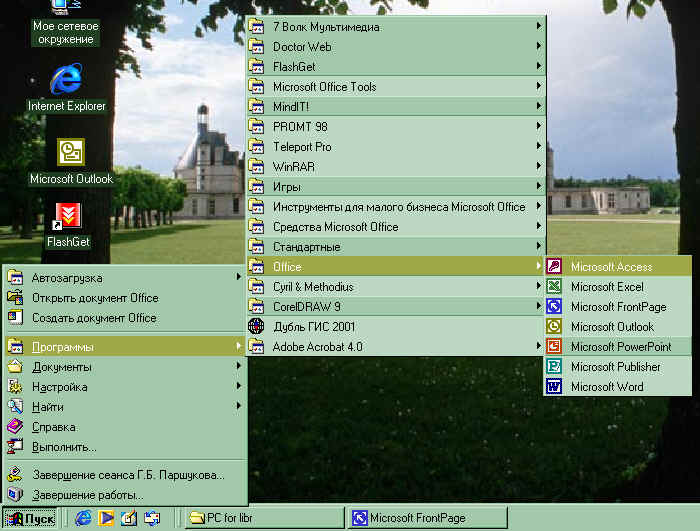This screenshot has width=700, height=531.
Task: Click the Завершение работы shutdown icon
Action: (15, 495)
